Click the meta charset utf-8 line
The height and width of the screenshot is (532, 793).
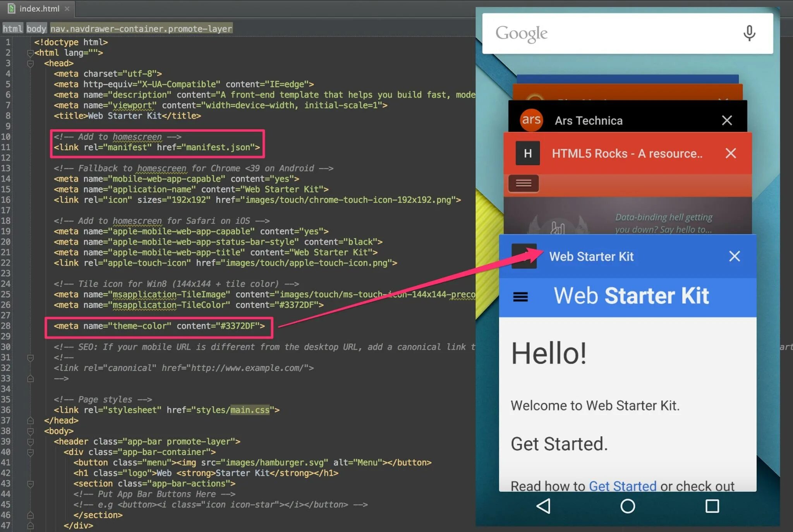pyautogui.click(x=108, y=74)
